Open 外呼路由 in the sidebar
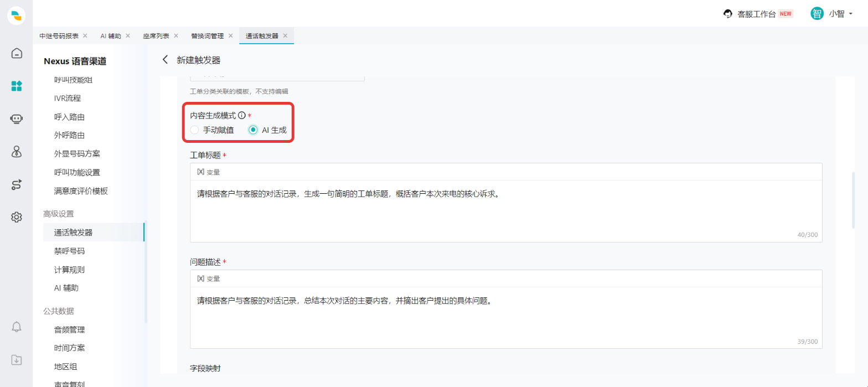 click(69, 135)
